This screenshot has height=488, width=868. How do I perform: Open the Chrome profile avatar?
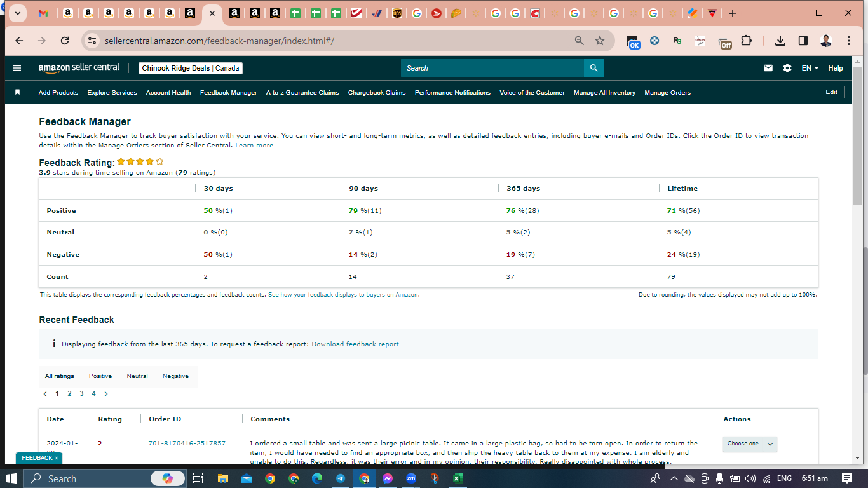coord(826,41)
